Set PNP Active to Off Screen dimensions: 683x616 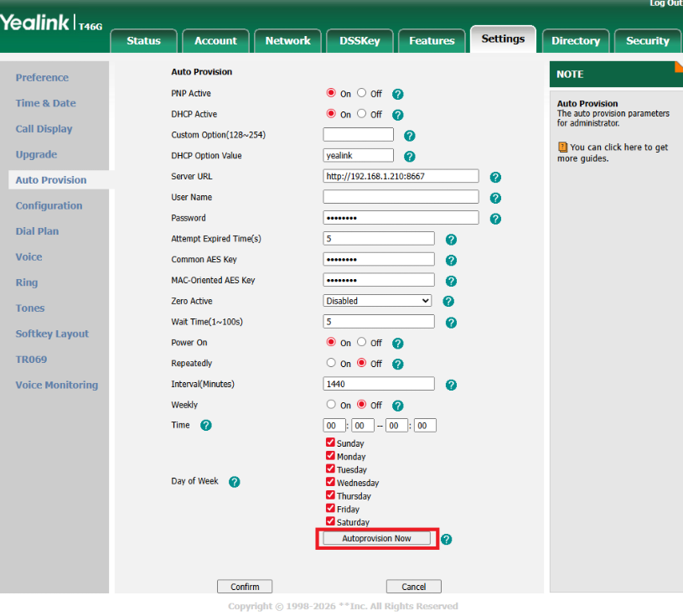click(362, 93)
